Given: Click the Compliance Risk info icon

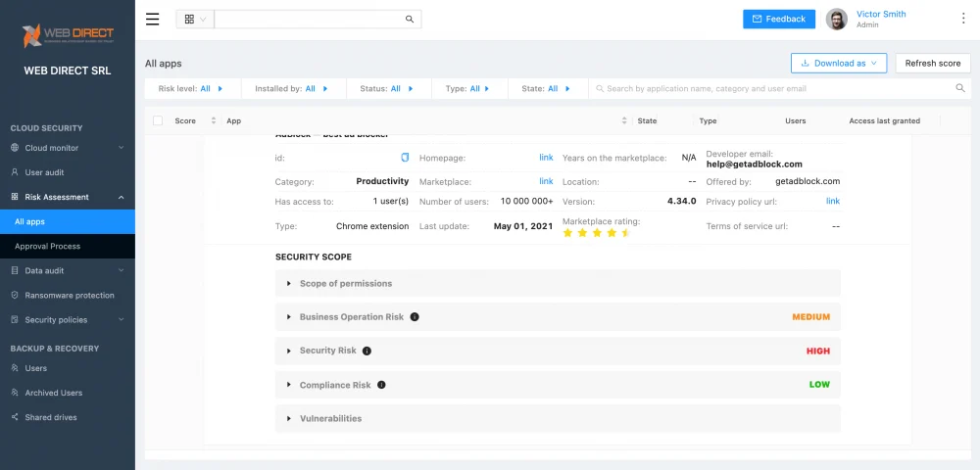Looking at the screenshot, I should tap(381, 385).
